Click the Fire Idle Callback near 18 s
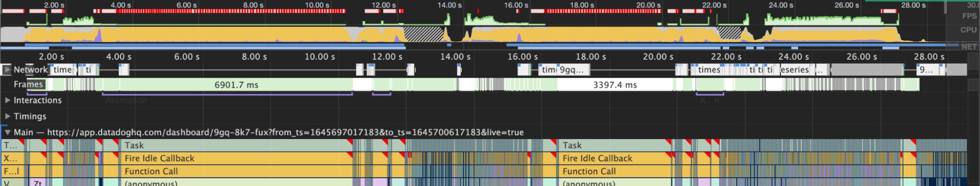This screenshot has height=186, width=980. point(615,158)
